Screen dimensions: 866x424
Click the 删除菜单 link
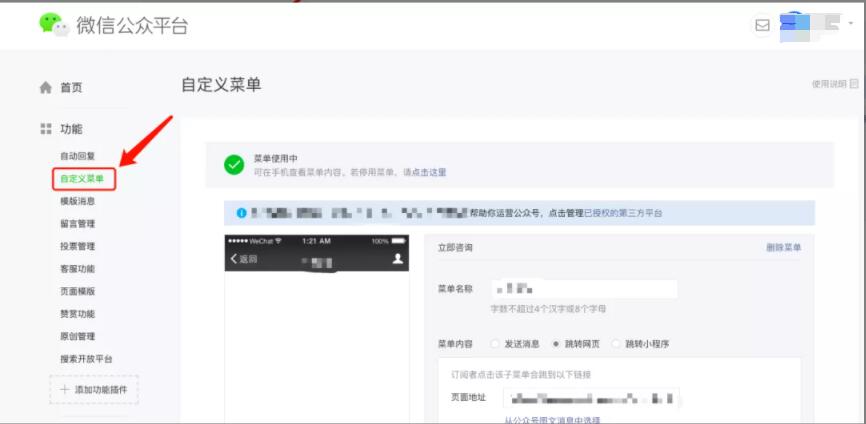tap(783, 248)
